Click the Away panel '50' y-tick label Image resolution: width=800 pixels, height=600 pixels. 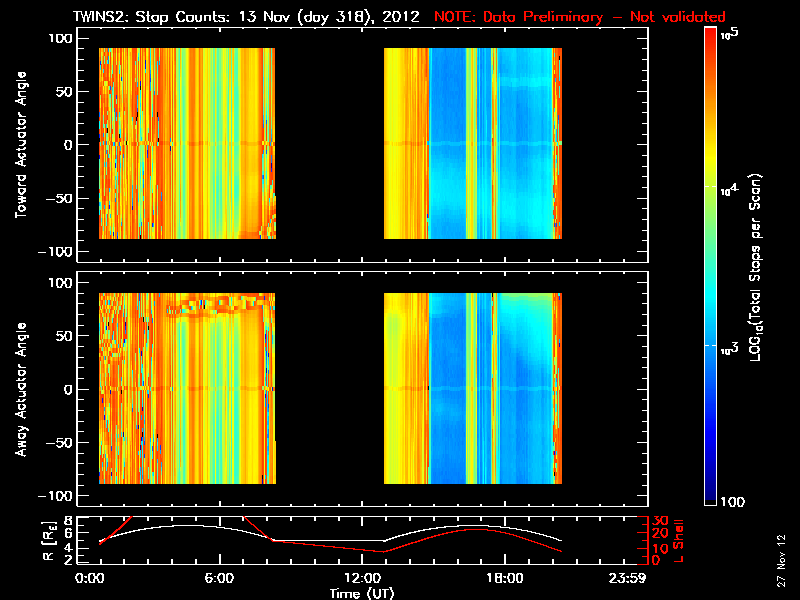pos(65,336)
